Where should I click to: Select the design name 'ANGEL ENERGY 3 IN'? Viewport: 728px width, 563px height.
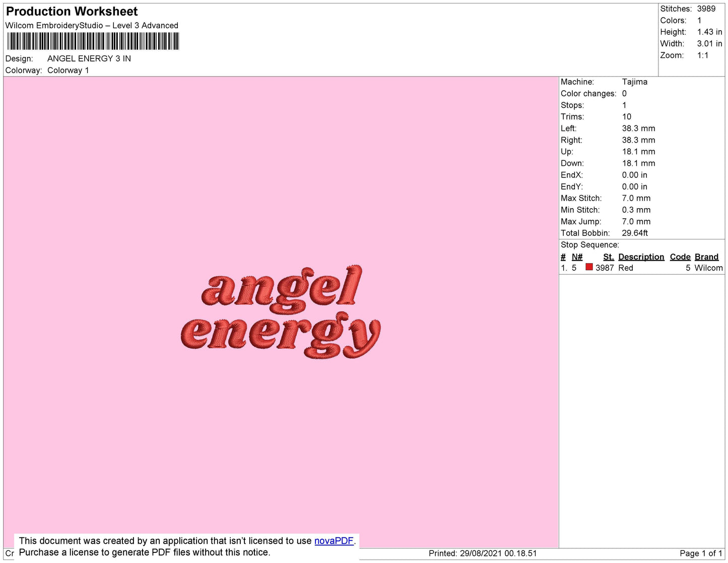pos(89,58)
